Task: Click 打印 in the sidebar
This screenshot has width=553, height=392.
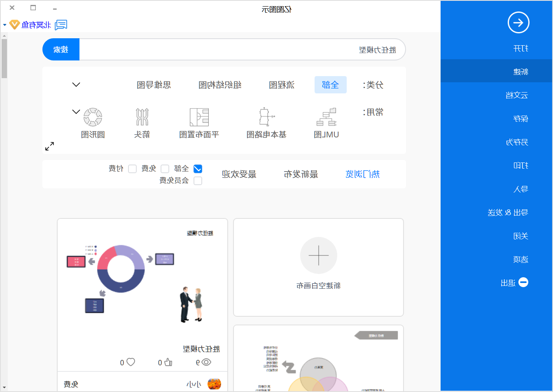Action: (x=521, y=165)
